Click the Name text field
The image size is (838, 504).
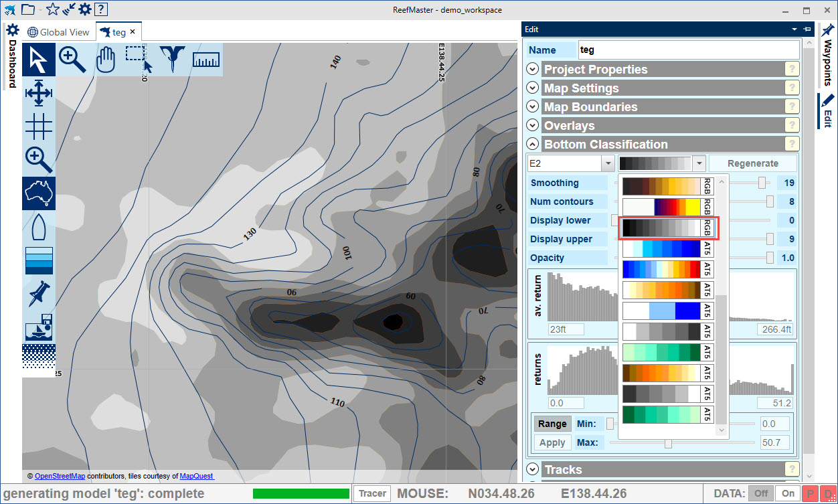coord(688,50)
